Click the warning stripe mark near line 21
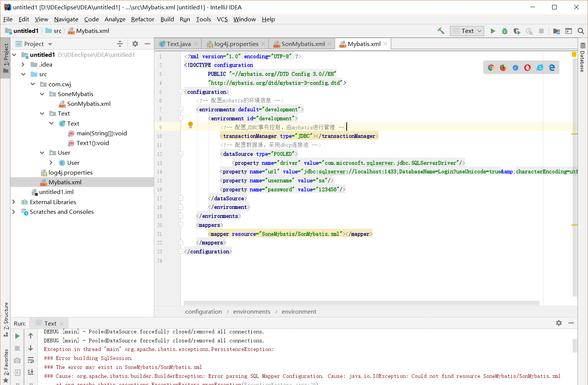This screenshot has height=385, width=588. [574, 225]
